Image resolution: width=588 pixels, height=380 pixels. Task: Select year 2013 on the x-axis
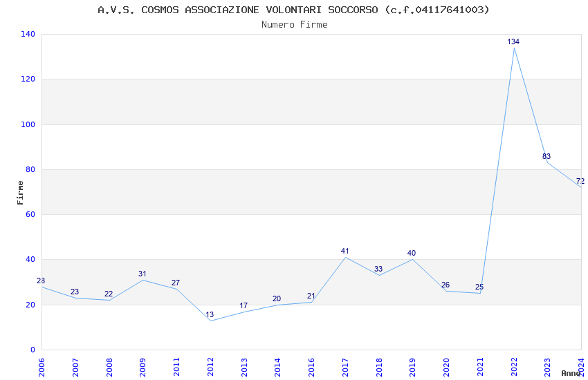[244, 367]
